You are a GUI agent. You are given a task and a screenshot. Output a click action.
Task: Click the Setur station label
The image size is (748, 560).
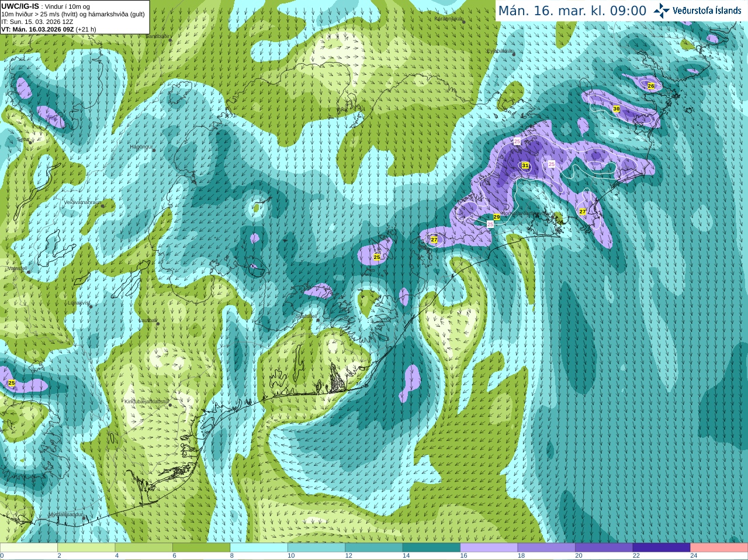point(23,140)
